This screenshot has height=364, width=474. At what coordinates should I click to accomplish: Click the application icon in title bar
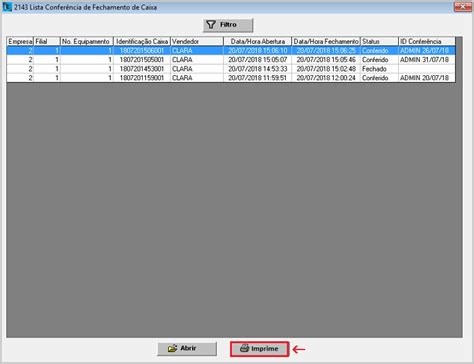point(7,7)
